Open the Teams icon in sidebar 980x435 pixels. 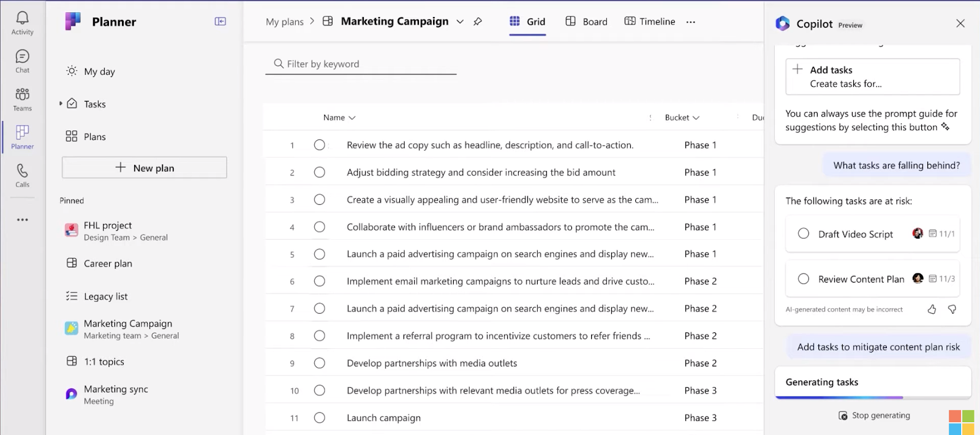pyautogui.click(x=22, y=95)
